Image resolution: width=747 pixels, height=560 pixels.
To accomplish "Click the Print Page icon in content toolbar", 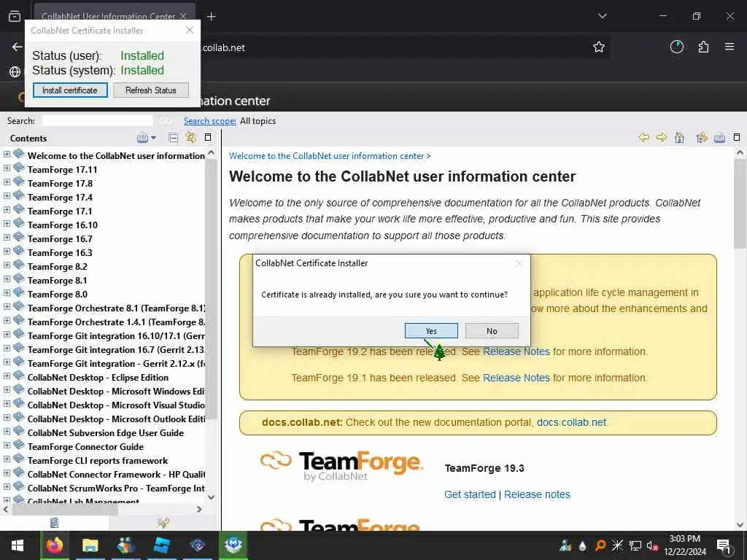I will point(719,138).
